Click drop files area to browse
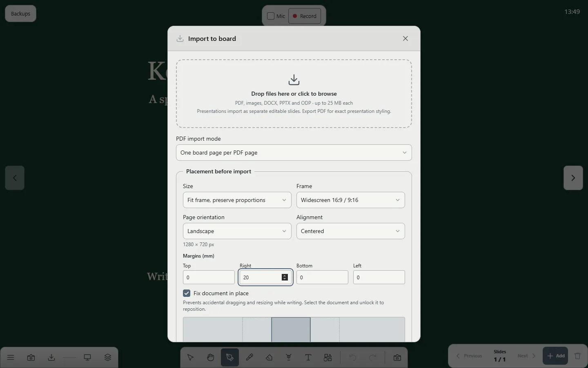This screenshot has width=588, height=368. (x=294, y=94)
